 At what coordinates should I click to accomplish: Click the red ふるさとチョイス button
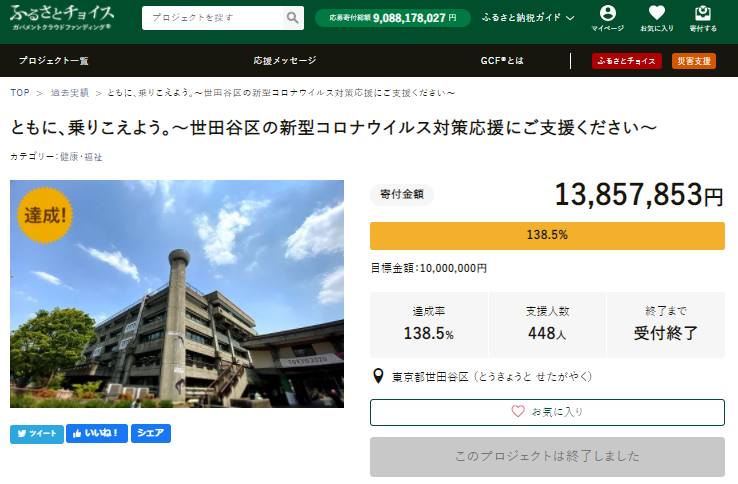626,61
